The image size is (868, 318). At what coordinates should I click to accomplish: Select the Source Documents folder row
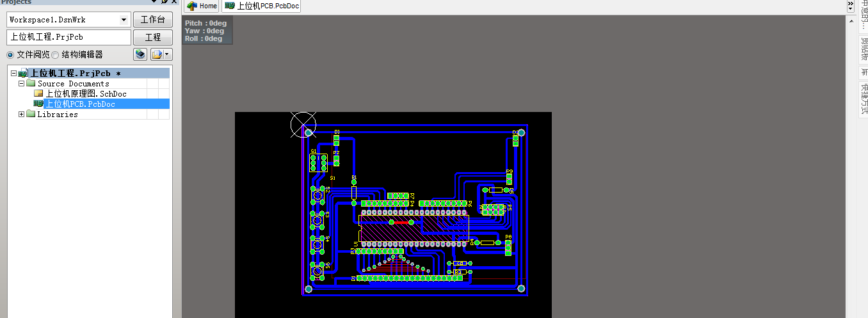tap(98, 84)
